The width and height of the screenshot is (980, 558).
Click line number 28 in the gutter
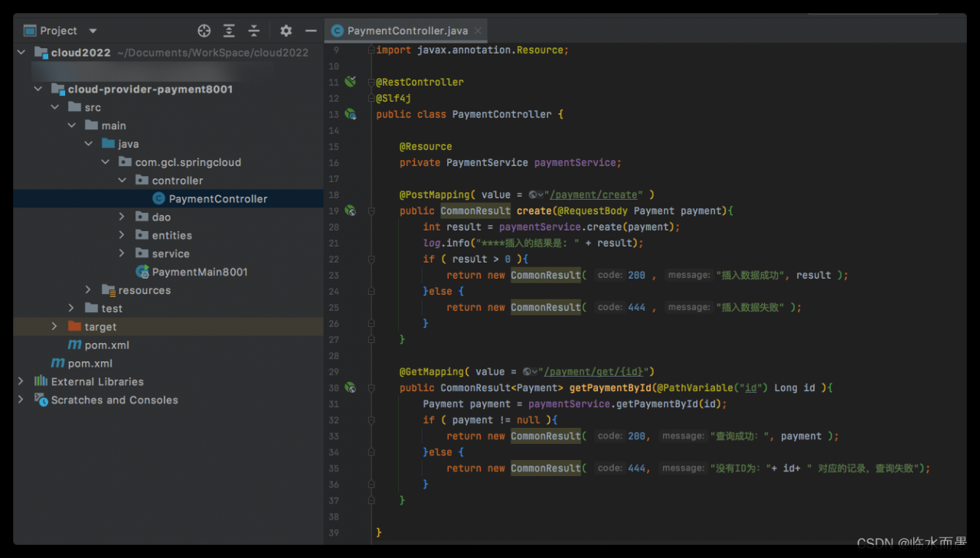(x=334, y=355)
